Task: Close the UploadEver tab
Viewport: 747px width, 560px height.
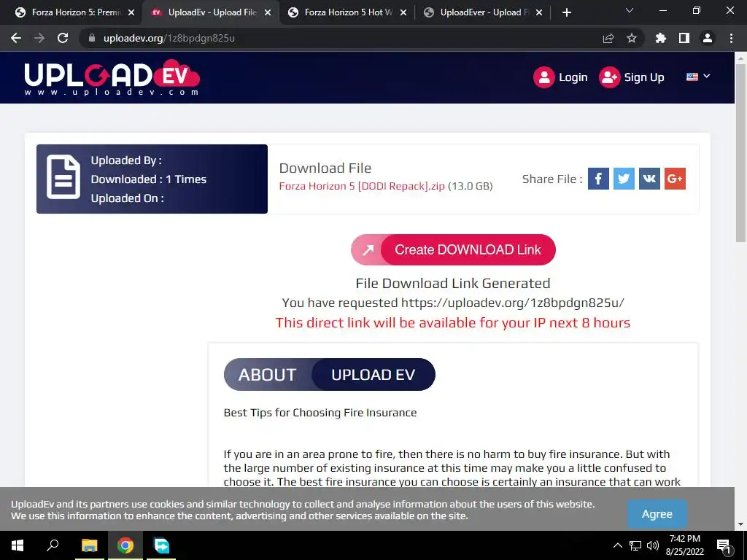Action: click(x=539, y=12)
